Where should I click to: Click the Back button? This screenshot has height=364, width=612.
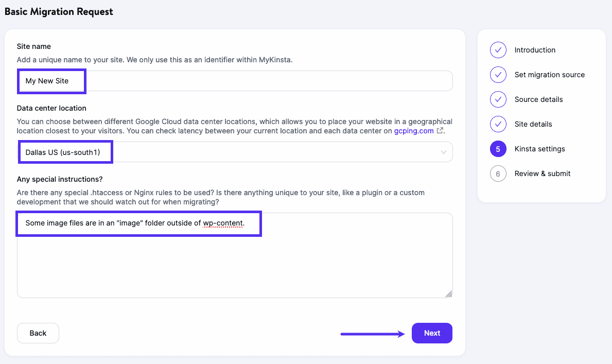(x=38, y=333)
